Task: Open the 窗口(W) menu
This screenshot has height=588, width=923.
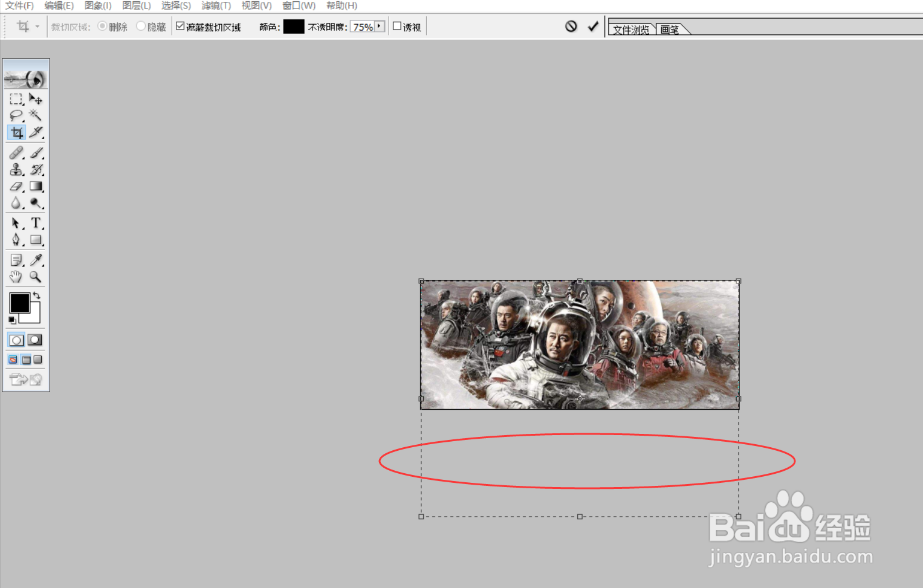Action: click(x=299, y=5)
